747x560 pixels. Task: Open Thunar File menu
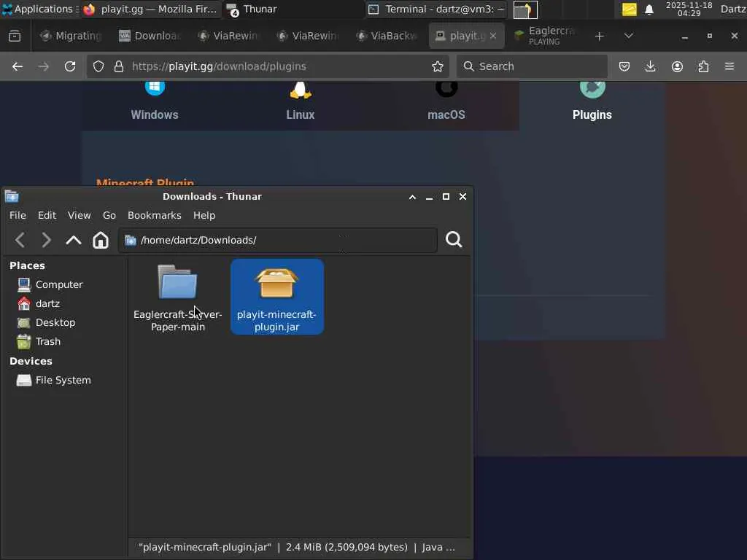coord(18,215)
